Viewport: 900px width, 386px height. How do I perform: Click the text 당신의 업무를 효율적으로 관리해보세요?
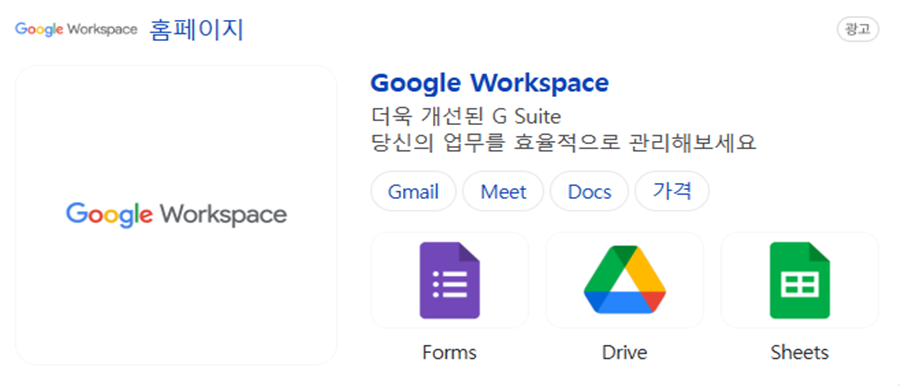pos(564,142)
